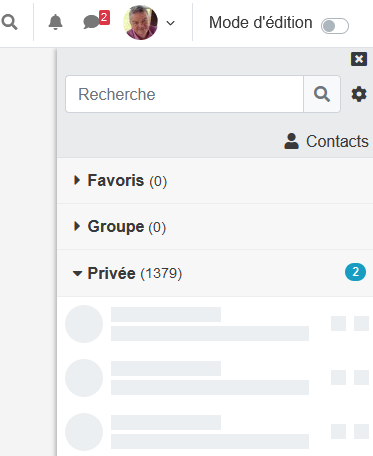Click the Mode d'édition label
The image size is (373, 456).
click(x=261, y=23)
